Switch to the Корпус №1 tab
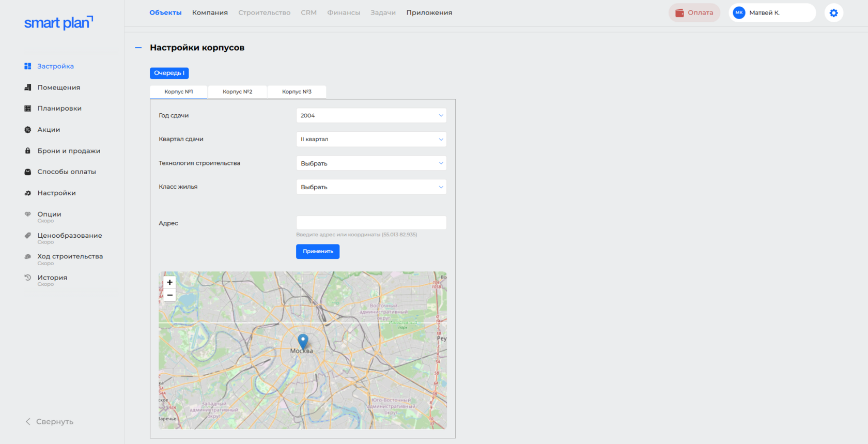Screen dimensions: 868x444 pos(179,92)
